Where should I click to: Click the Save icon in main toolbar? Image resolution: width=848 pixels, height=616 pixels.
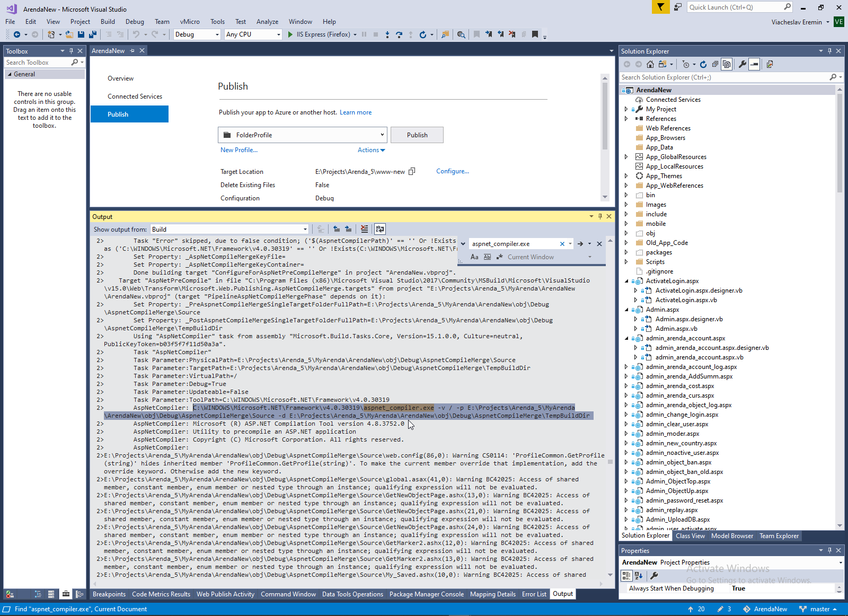tap(81, 34)
